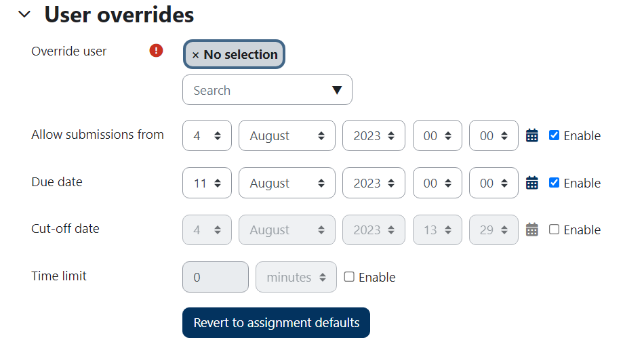Open calendar picker for Allow submissions from
Image resolution: width=644 pixels, height=346 pixels.
click(x=532, y=135)
